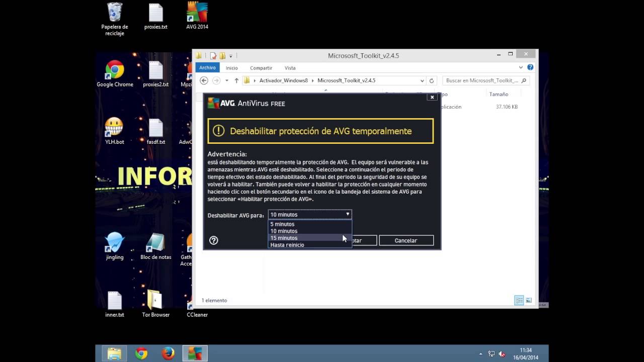Select 15 minutos option
This screenshot has height=362, width=644.
310,238
